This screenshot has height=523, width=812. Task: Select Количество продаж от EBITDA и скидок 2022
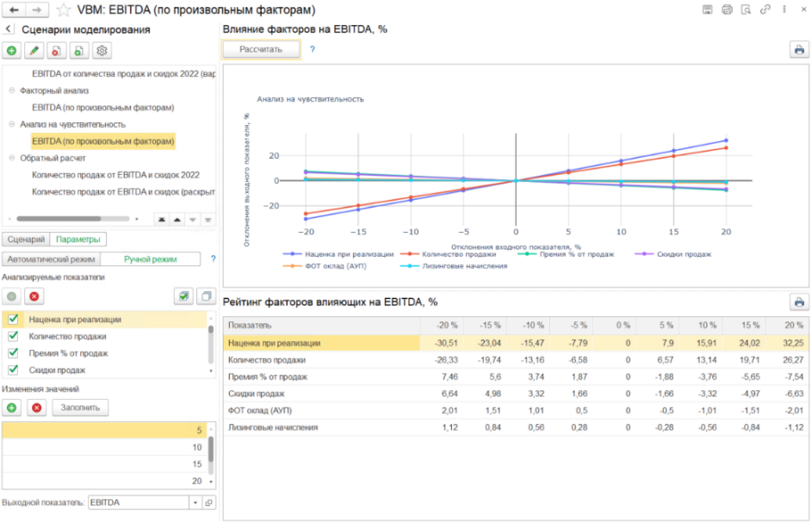coord(115,175)
